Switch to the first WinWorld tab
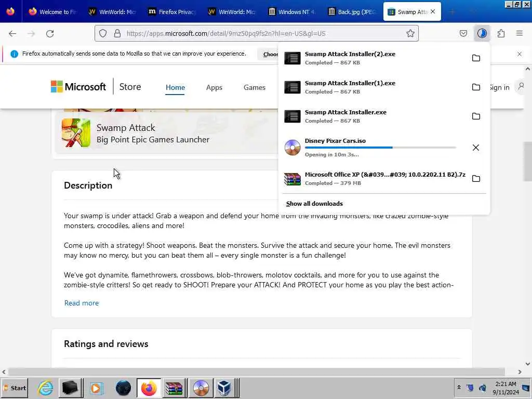Viewport: 532px width, 399px height. click(x=112, y=12)
